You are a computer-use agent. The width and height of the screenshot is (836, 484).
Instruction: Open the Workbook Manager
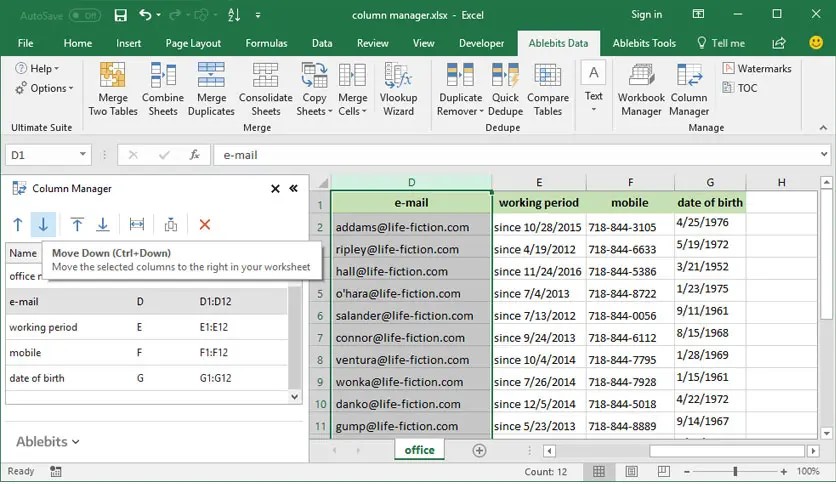[641, 77]
